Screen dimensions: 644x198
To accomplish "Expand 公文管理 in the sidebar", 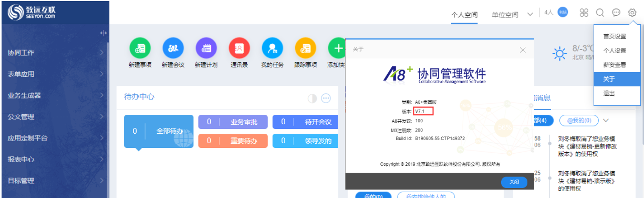I will 55,117.
